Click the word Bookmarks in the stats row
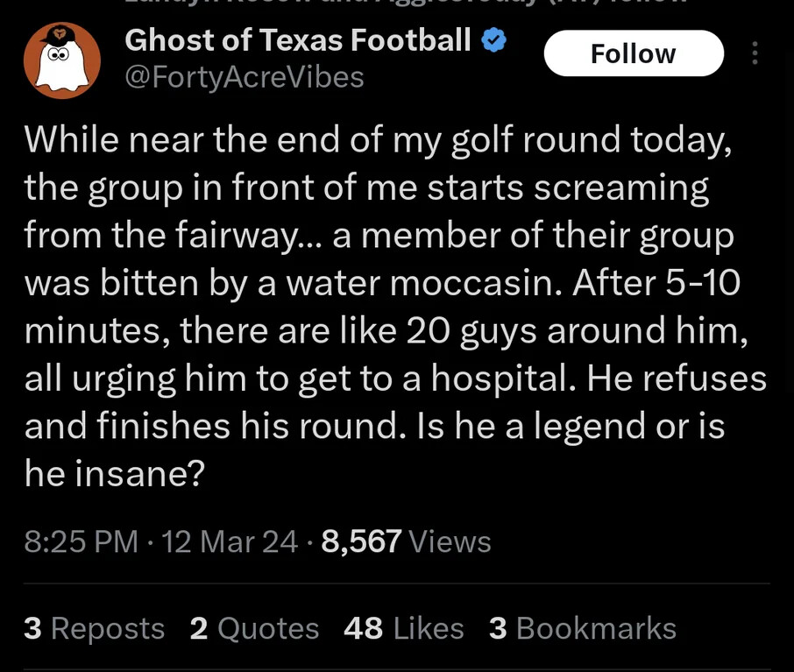This screenshot has width=794, height=672. 597,628
